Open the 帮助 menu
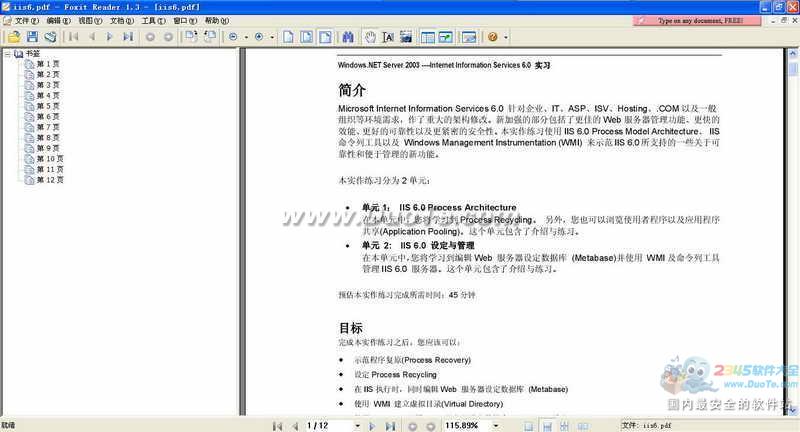 [x=216, y=20]
